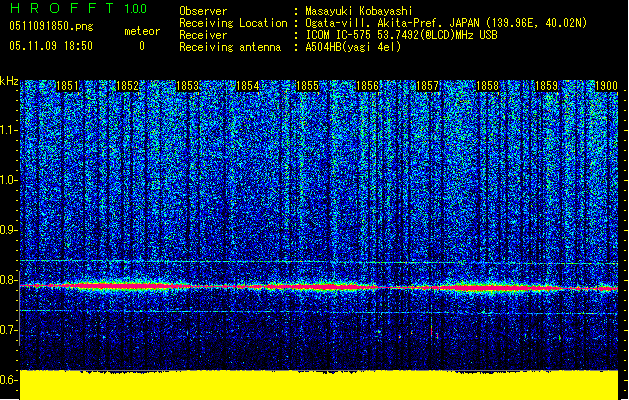Select the filename 0511091850.png
Image resolution: width=629 pixels, height=400 pixels.
pyautogui.click(x=51, y=26)
